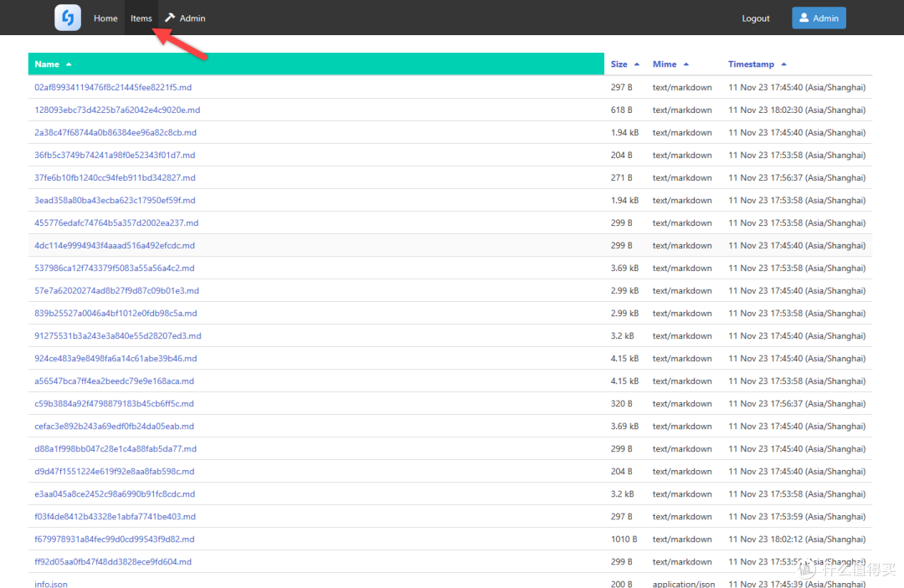Open file 91275531b3a243e3a840e55d28207ed3.md

(x=118, y=335)
